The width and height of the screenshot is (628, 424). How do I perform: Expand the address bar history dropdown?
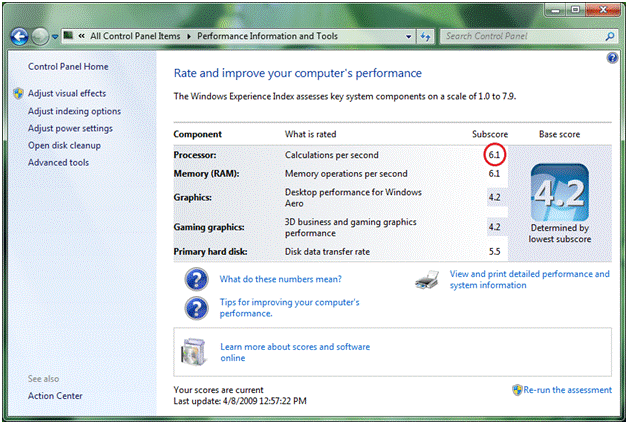coord(409,36)
